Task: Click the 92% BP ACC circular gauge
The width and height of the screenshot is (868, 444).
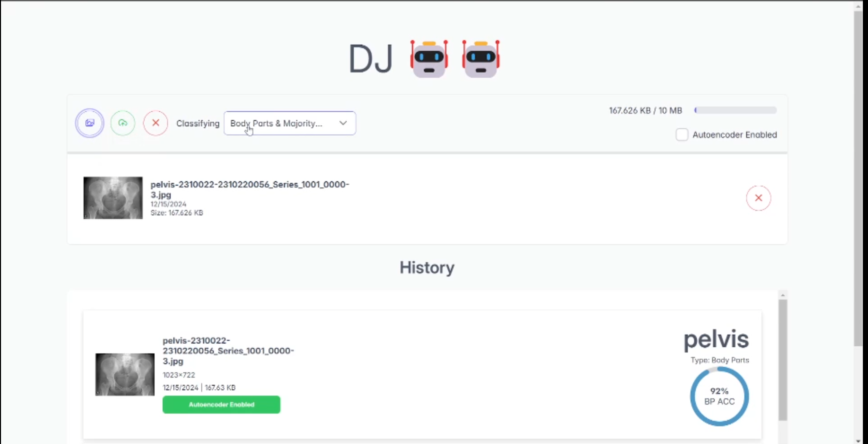Action: point(719,396)
